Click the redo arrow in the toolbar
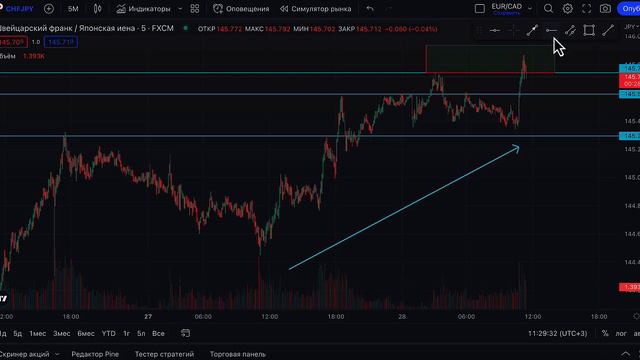640x360 pixels. tap(389, 9)
